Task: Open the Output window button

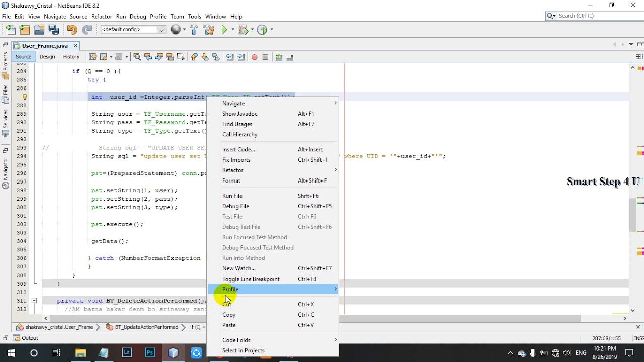Action: coord(26,338)
